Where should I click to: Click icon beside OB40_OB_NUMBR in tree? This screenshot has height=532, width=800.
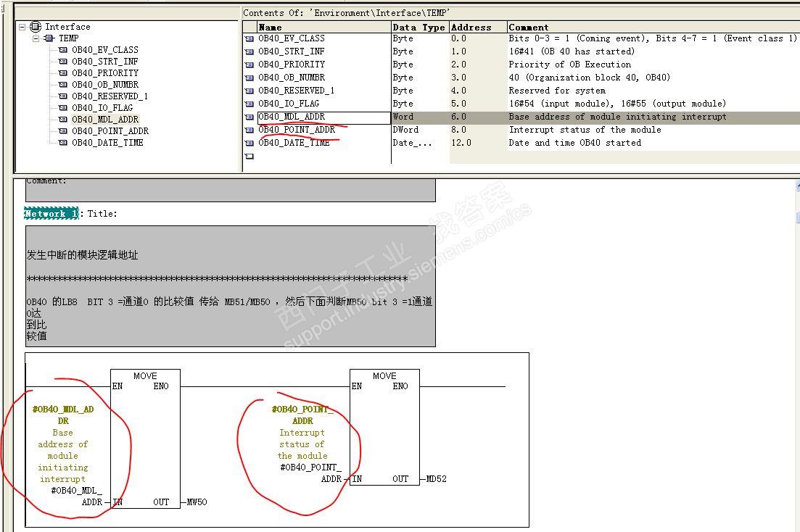(x=63, y=85)
